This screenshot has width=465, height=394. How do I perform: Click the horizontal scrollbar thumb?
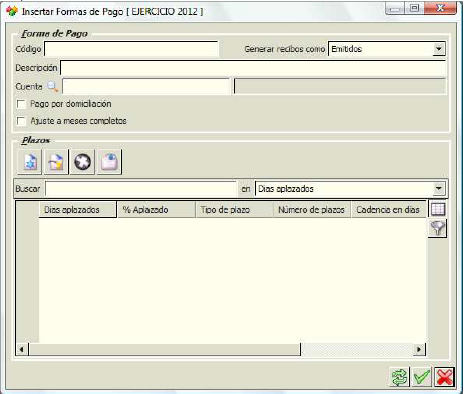click(x=165, y=349)
